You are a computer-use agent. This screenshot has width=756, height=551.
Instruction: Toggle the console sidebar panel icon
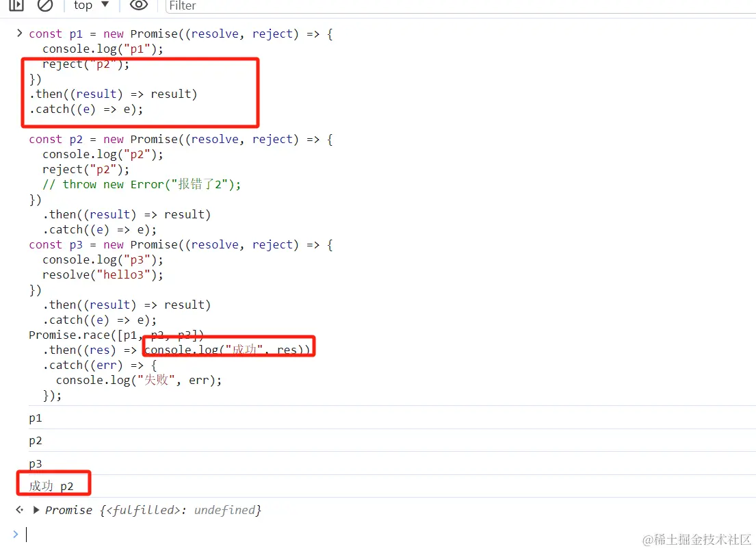click(16, 5)
